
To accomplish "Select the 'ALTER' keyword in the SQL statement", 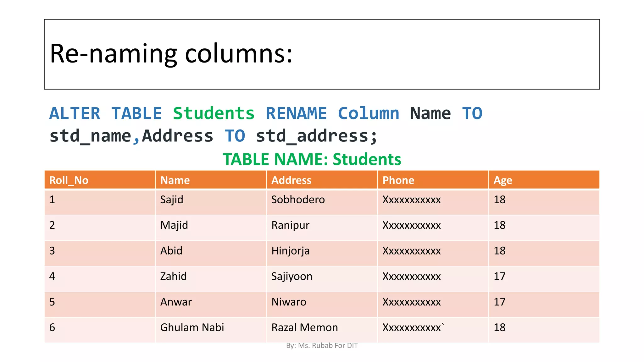I will coord(75,113).
